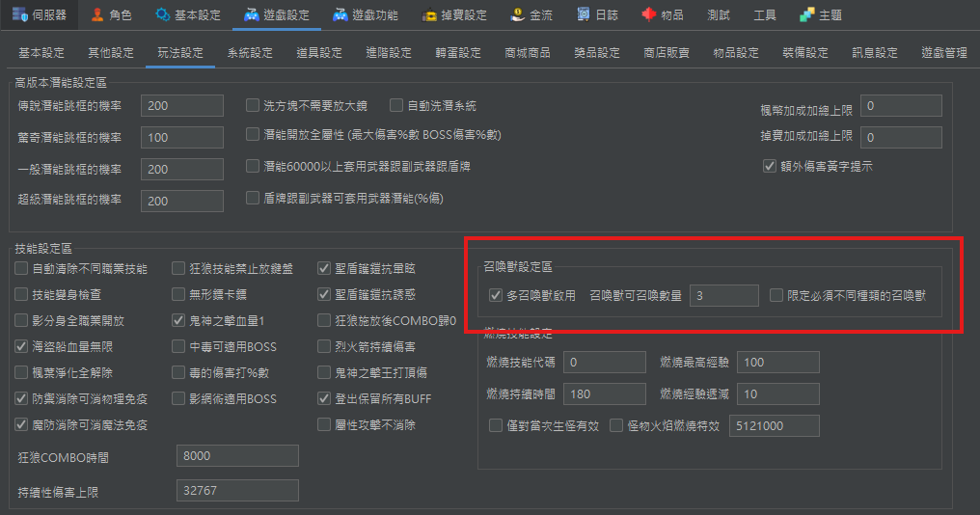Click the 傳說潛能跳框的機率 field
This screenshot has height=515, width=980.
[x=182, y=106]
